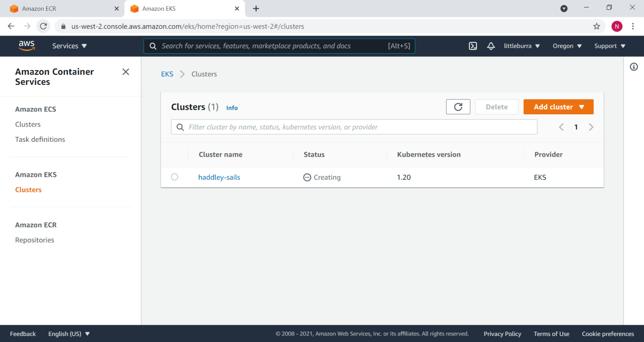
Task: Open ECR Repositories in sidebar
Action: click(35, 240)
